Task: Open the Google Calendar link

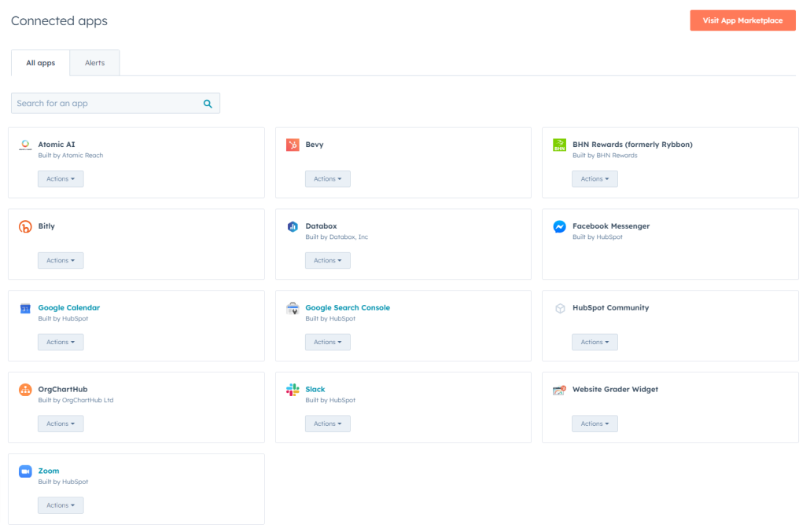Action: pos(69,308)
